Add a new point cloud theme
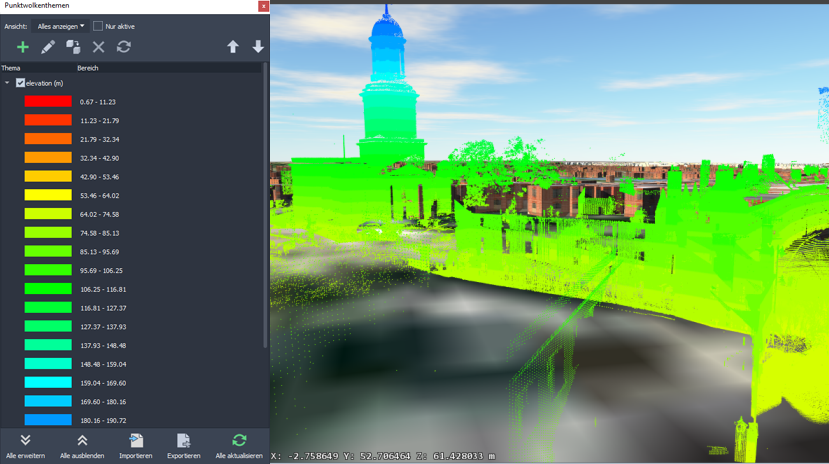 tap(22, 47)
